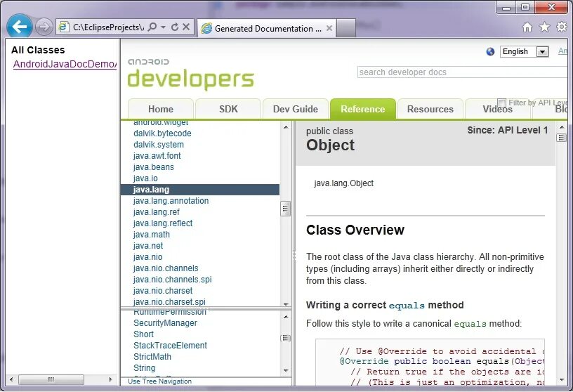Viewport: 573px width, 392px height.
Task: Click the equals link in Writing a correct heading
Action: click(407, 306)
